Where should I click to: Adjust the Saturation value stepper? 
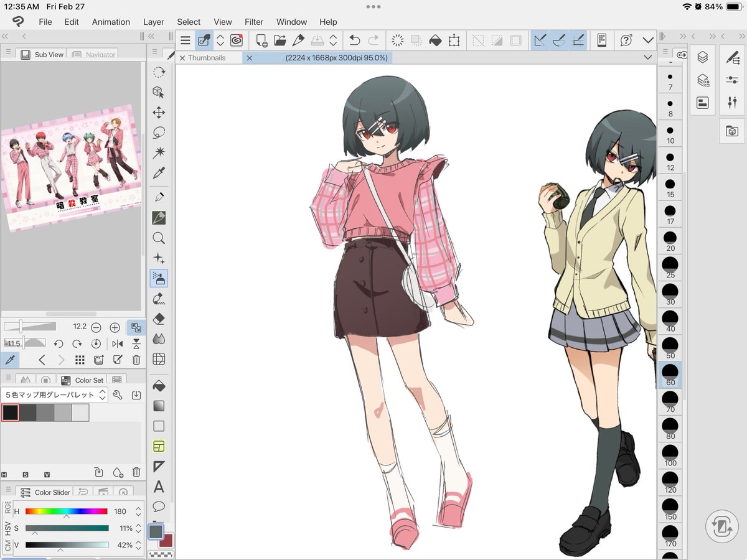pyautogui.click(x=138, y=528)
